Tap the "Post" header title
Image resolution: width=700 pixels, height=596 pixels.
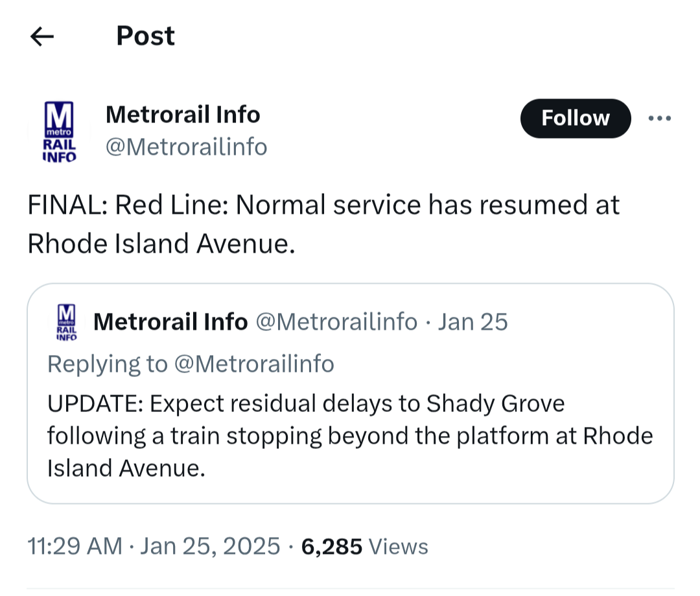[x=145, y=36]
